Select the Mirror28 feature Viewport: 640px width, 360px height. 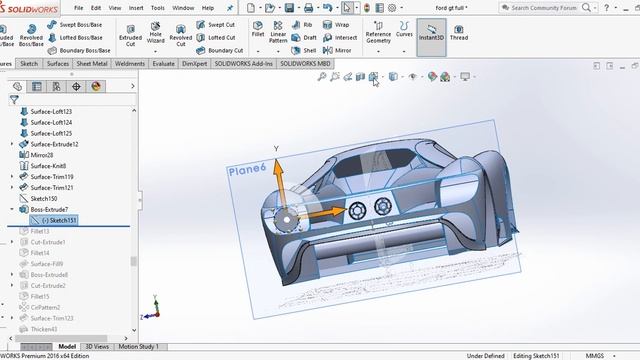[x=36, y=155]
